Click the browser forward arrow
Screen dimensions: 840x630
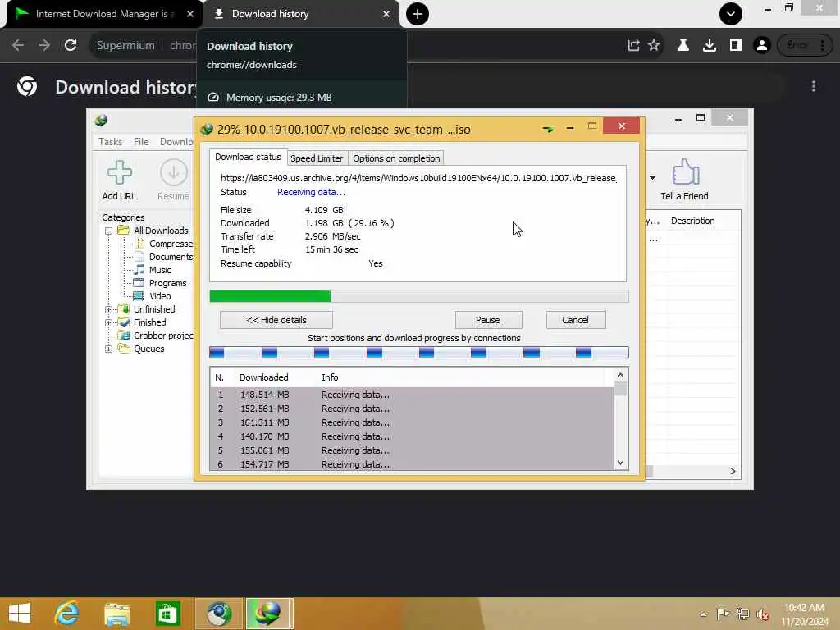(44, 46)
